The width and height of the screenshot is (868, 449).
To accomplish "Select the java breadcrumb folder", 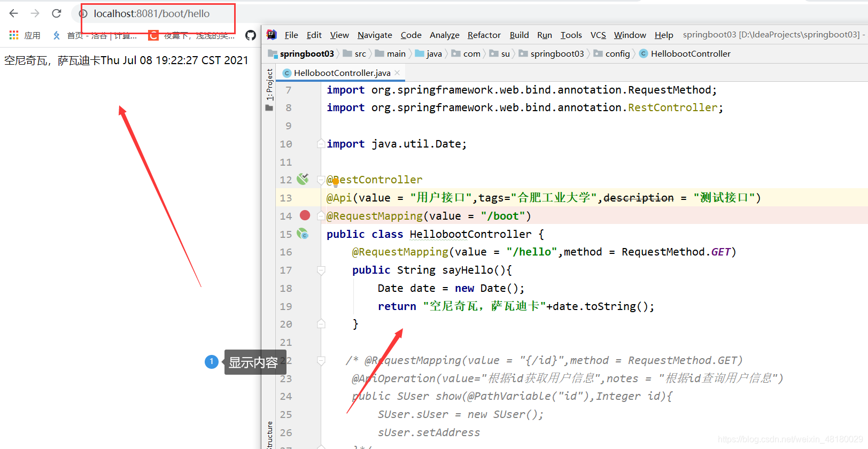I will coord(429,53).
